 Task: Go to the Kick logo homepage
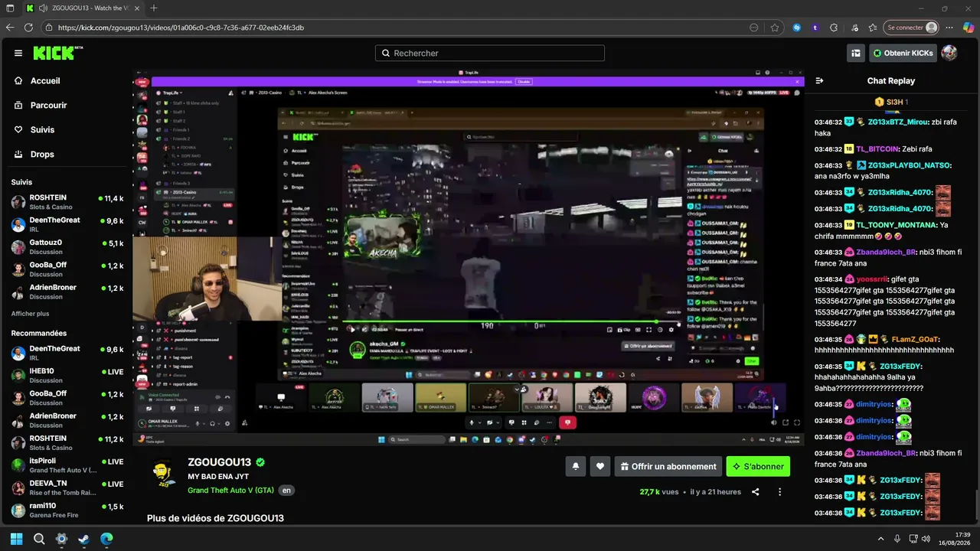[x=58, y=53]
